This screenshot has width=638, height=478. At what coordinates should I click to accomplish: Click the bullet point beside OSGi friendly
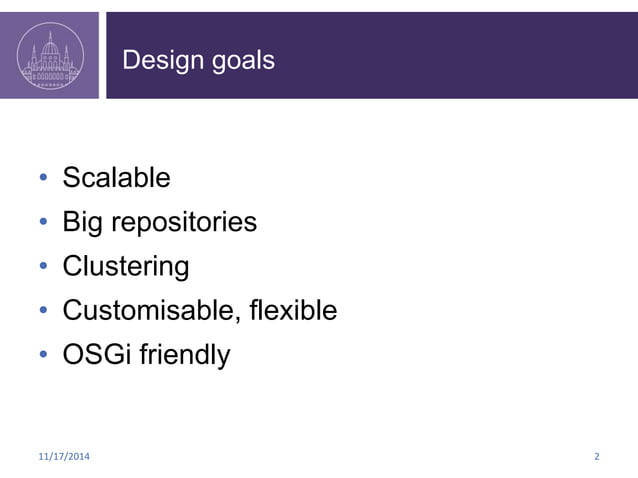44,354
